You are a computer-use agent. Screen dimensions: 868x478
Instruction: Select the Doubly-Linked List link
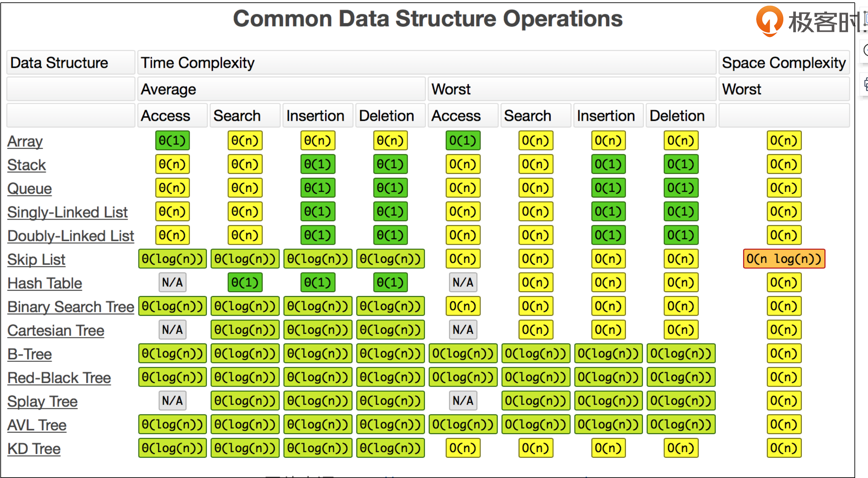[71, 236]
